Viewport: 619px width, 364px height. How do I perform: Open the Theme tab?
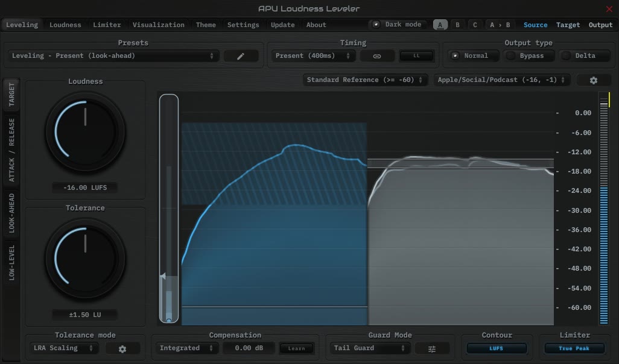[x=206, y=25]
